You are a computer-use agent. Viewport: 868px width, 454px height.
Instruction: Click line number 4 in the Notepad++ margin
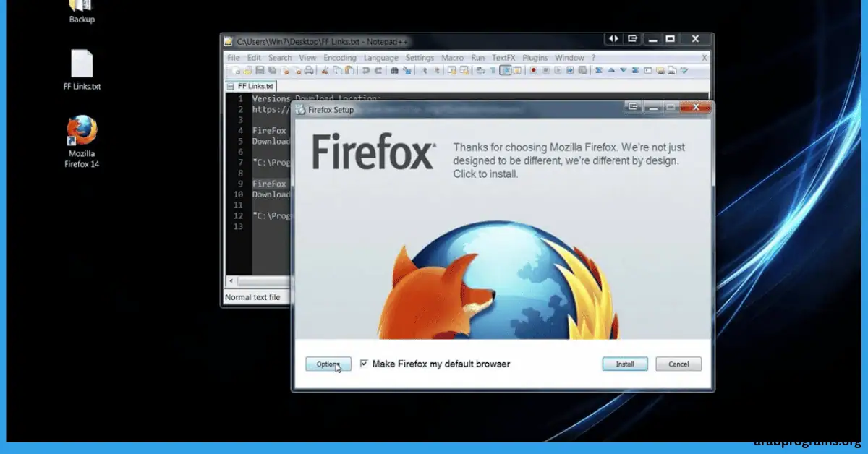239,131
